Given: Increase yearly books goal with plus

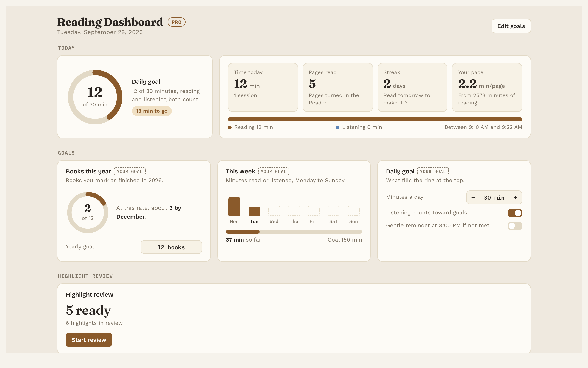Looking at the screenshot, I should tap(195, 247).
